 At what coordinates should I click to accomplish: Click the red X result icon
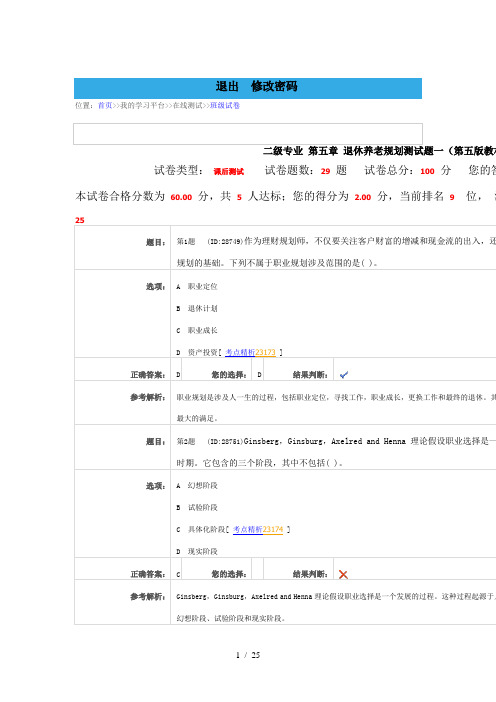[x=343, y=574]
